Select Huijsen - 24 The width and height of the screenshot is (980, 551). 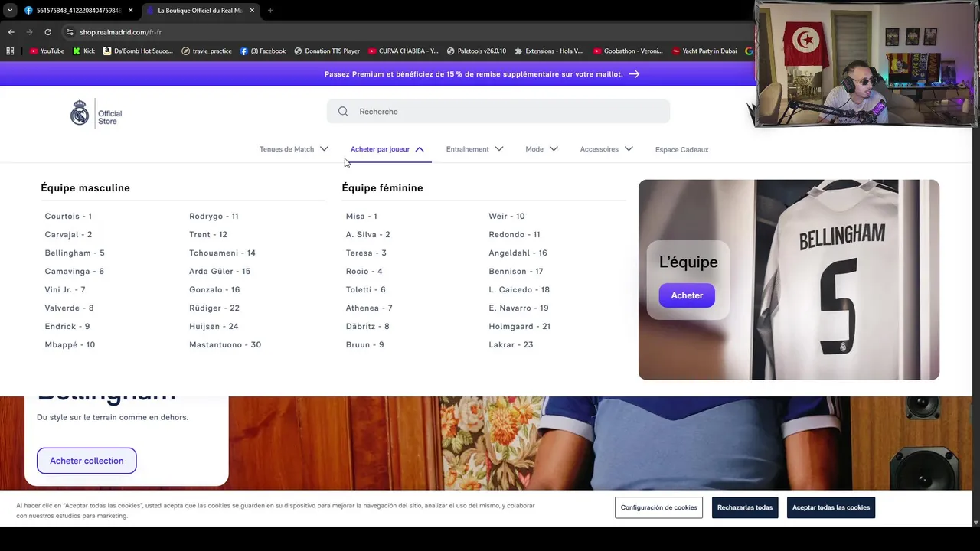point(214,327)
